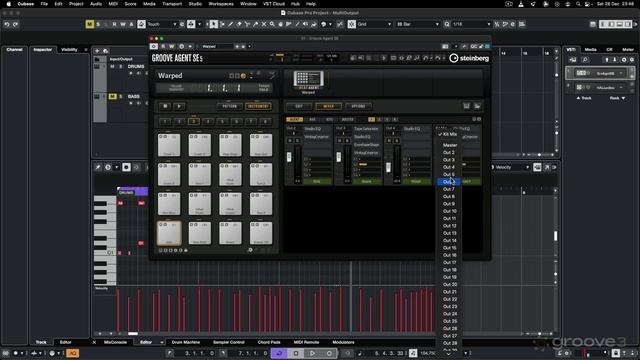Toggle Read automation R in Groove Agent header

163,46
